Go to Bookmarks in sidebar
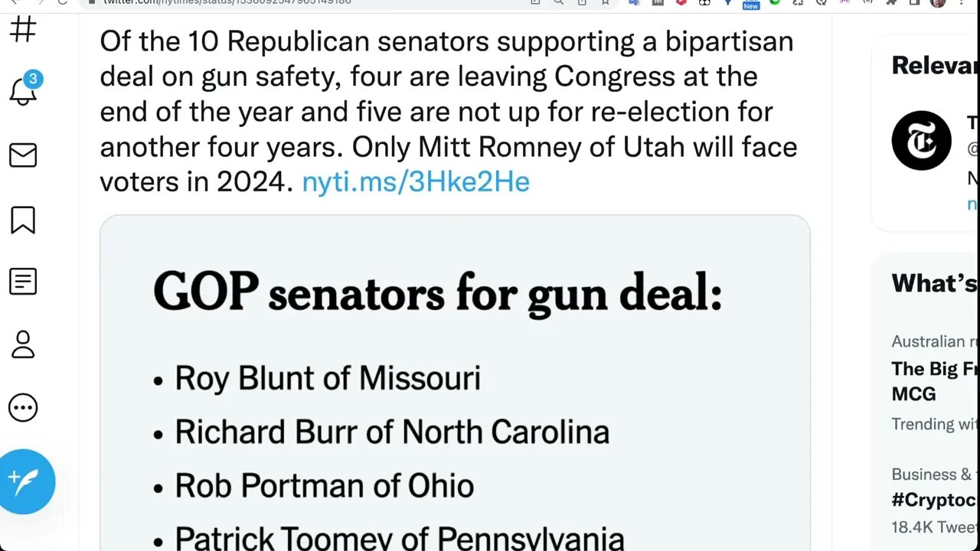Screen dimensions: 980x551 23,220
